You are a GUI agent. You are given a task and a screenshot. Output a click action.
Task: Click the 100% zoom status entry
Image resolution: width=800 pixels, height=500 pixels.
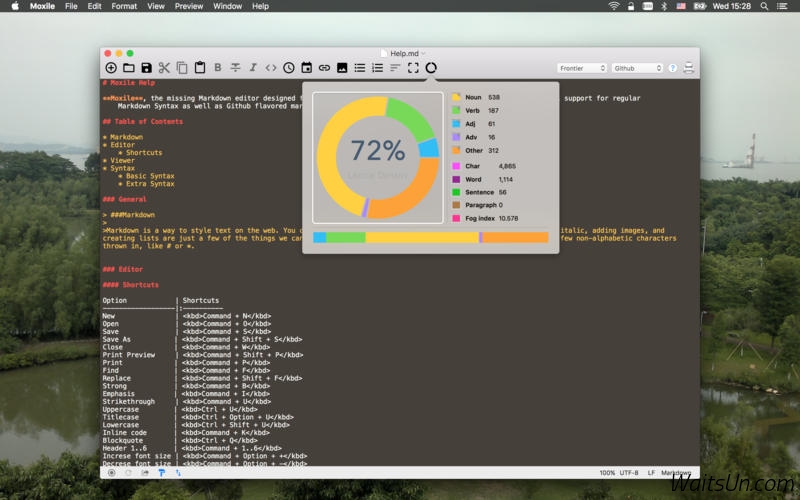[607, 473]
